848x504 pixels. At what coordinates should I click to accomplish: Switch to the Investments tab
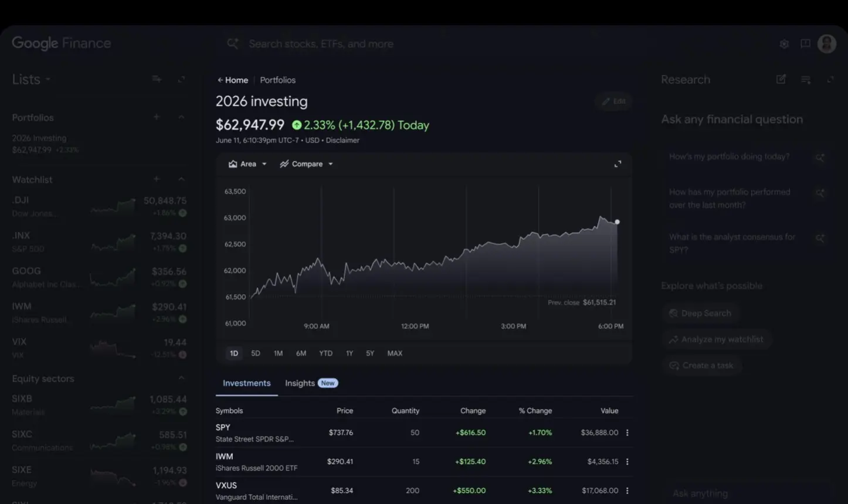click(247, 383)
